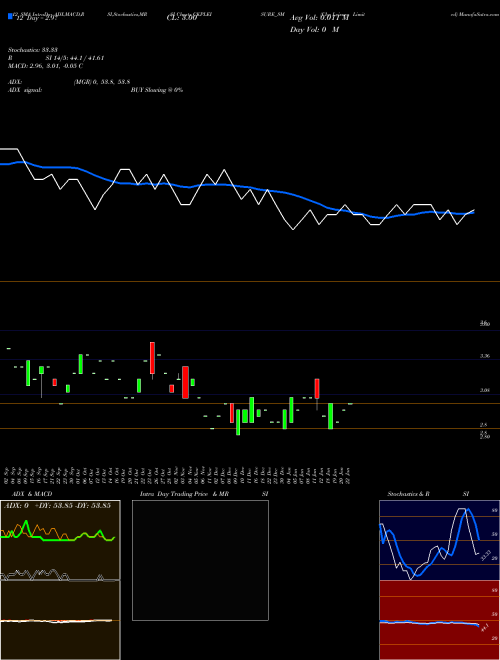Select the 'Avg Vol: 0.011 M' reading

click(x=319, y=19)
